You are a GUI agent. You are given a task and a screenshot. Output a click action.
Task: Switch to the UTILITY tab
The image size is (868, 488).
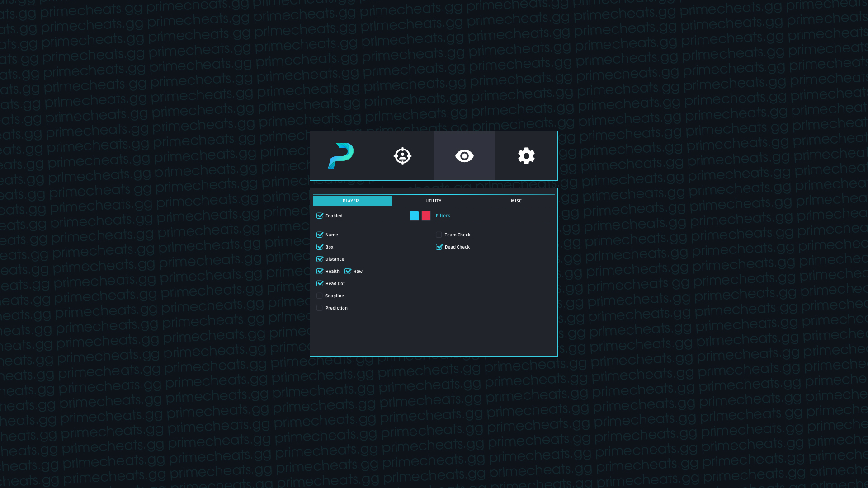pyautogui.click(x=433, y=201)
